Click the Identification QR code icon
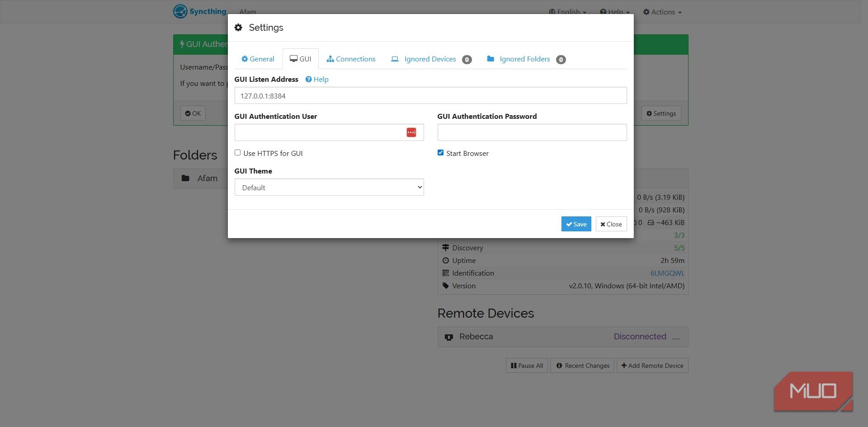The height and width of the screenshot is (427, 868). pyautogui.click(x=445, y=273)
